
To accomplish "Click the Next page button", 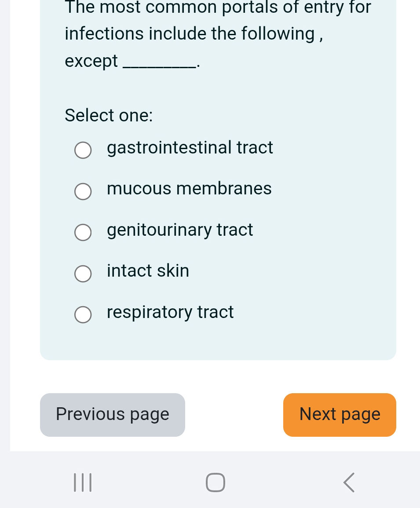I will (339, 414).
